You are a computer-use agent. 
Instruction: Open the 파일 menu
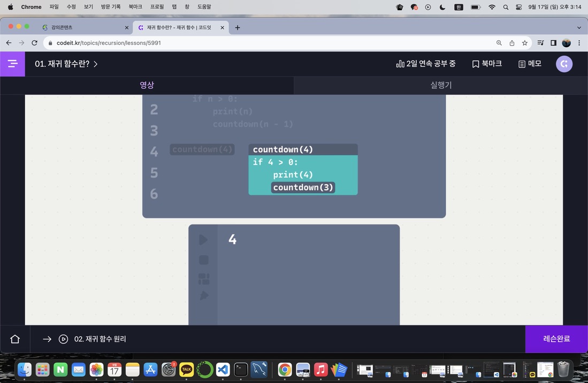[54, 7]
